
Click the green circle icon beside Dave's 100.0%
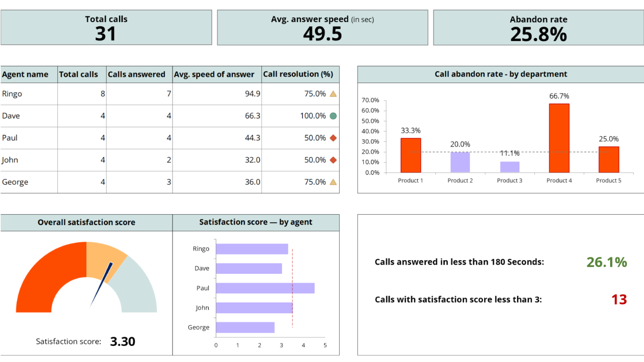(333, 116)
